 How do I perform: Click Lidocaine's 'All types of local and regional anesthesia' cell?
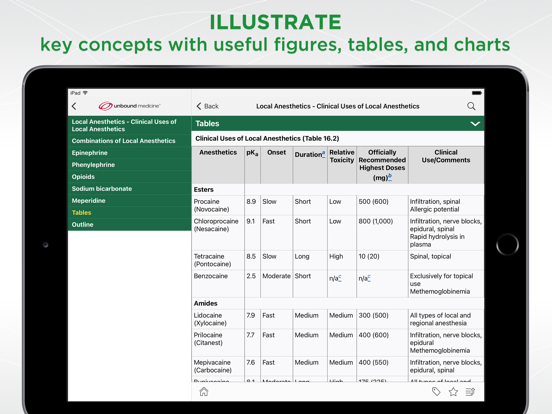(x=446, y=319)
